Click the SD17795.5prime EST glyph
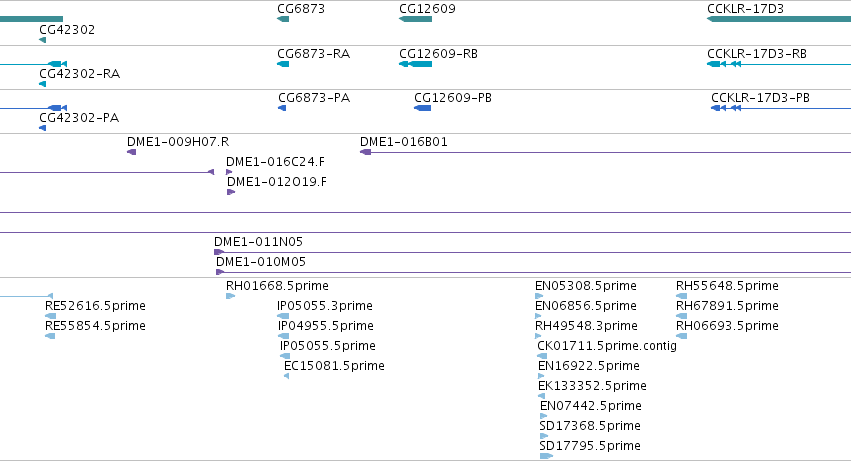This screenshot has width=851, height=461. click(546, 456)
